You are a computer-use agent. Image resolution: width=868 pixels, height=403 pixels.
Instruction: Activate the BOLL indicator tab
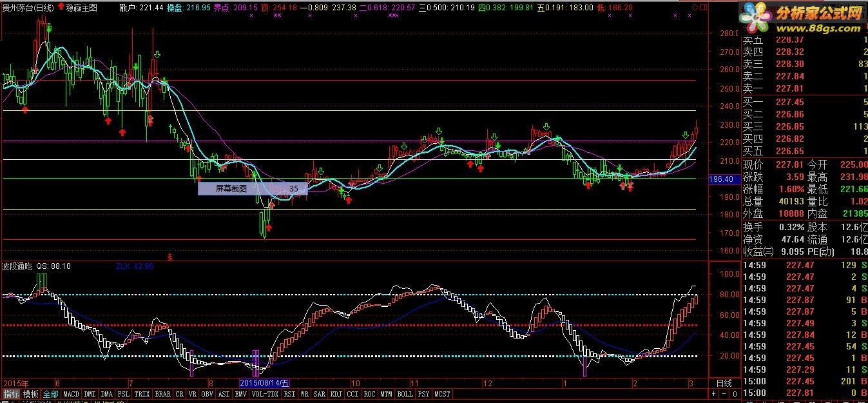click(x=405, y=393)
